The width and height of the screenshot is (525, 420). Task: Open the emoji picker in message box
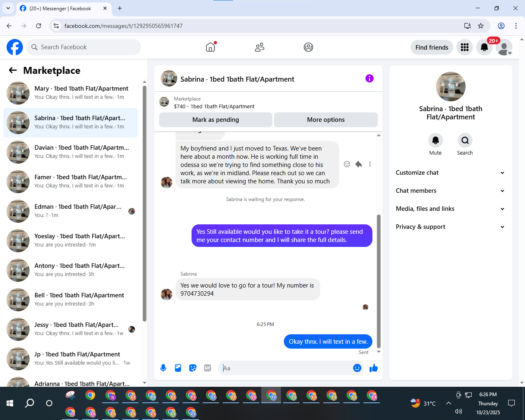357,368
